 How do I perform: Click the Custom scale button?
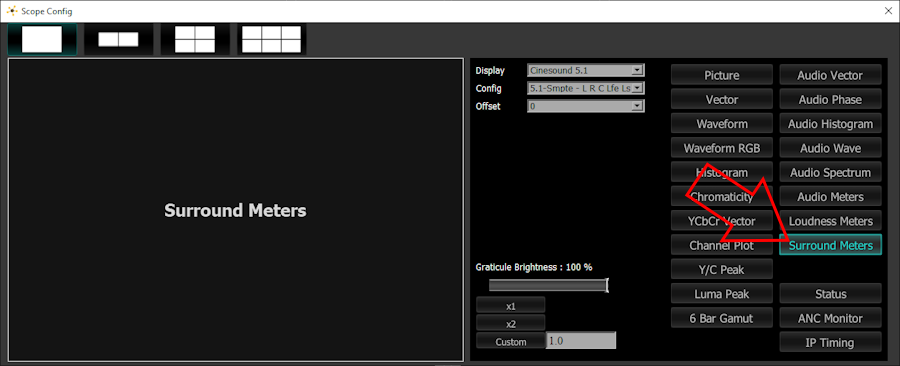[510, 341]
